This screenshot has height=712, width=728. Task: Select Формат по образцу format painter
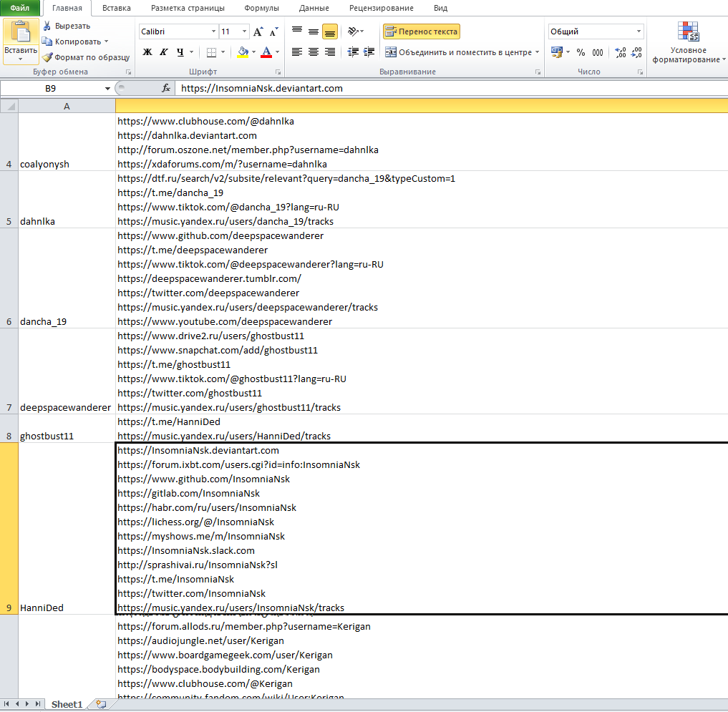[x=86, y=57]
